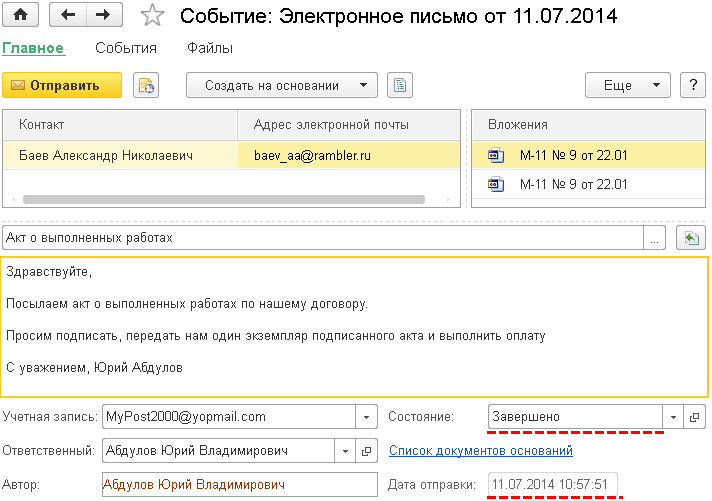Switch to the Файлы tab
This screenshot has width=712, height=501.
tap(210, 48)
